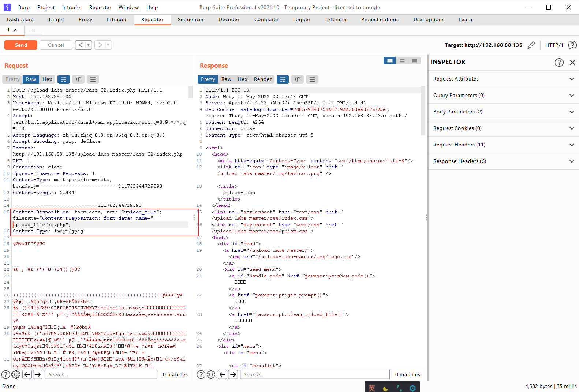The image size is (579, 392).
Task: Open the Intruder menu in the menu bar
Action: [x=72, y=7]
